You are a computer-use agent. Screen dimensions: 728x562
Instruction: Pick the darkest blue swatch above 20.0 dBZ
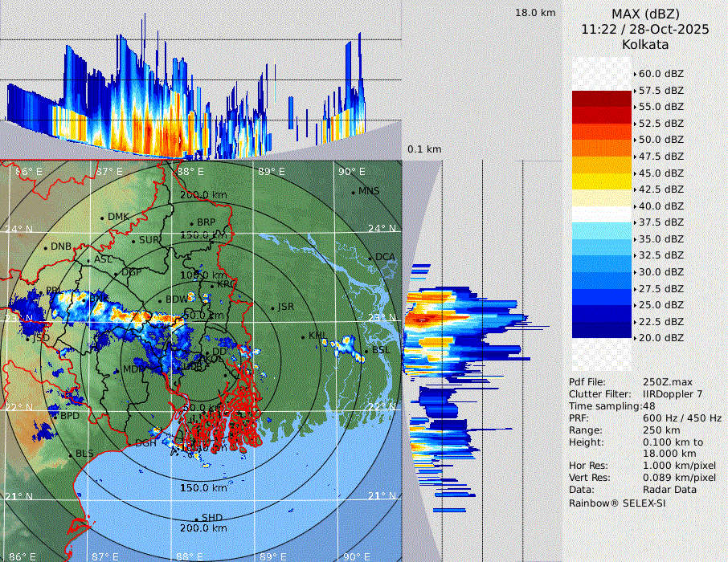pyautogui.click(x=602, y=330)
